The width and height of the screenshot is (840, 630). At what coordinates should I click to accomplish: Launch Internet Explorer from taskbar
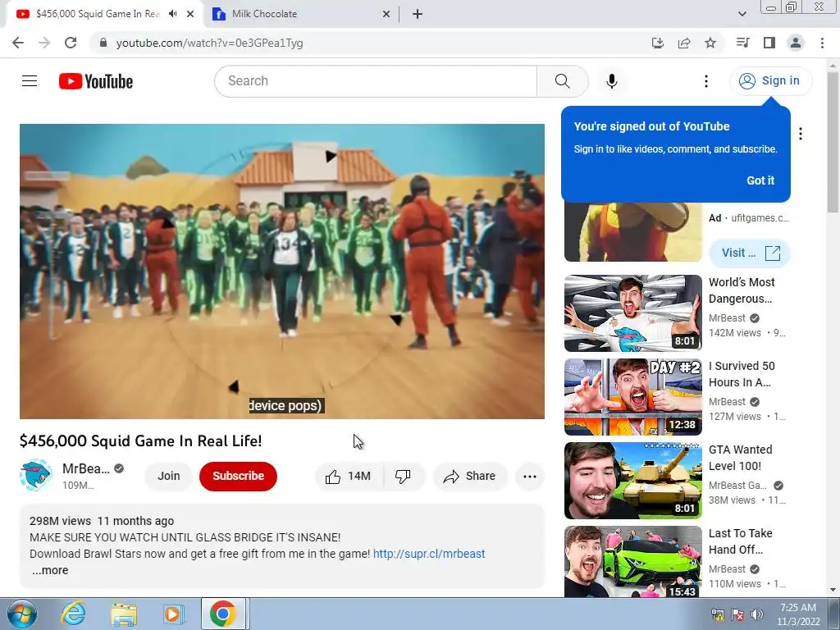point(73,614)
